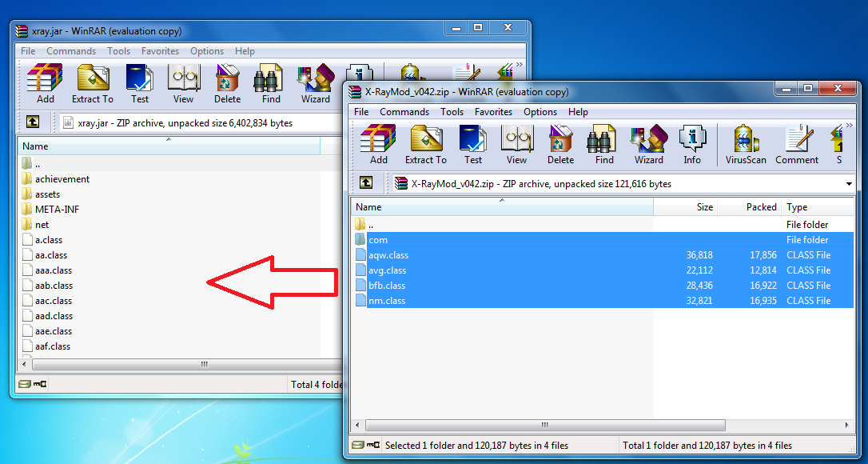Click Delete icon in X-RayMod_v042.zip window

(560, 144)
